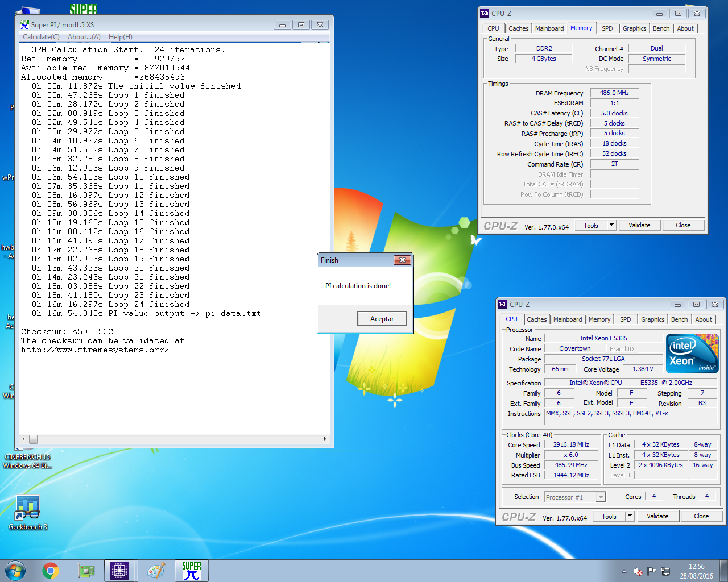The width and height of the screenshot is (728, 582).
Task: Minimize the CPU-Z Memory window
Action: click(659, 13)
